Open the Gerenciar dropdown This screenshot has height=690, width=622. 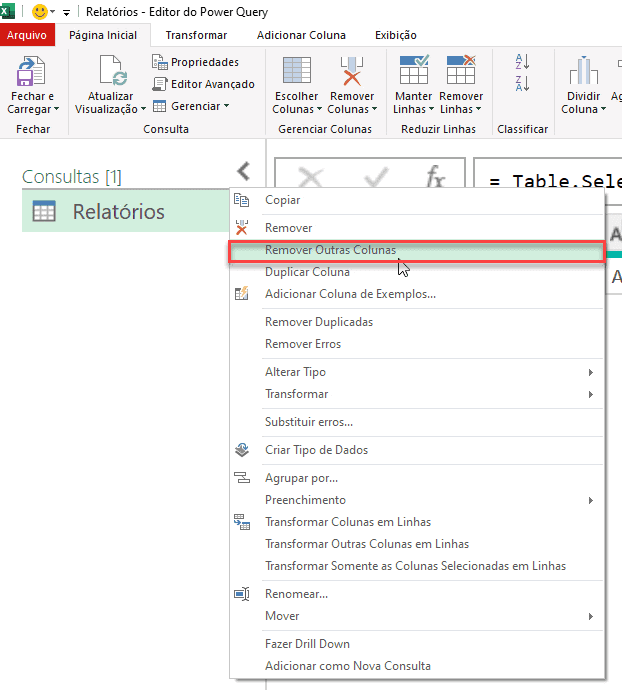coord(191,106)
